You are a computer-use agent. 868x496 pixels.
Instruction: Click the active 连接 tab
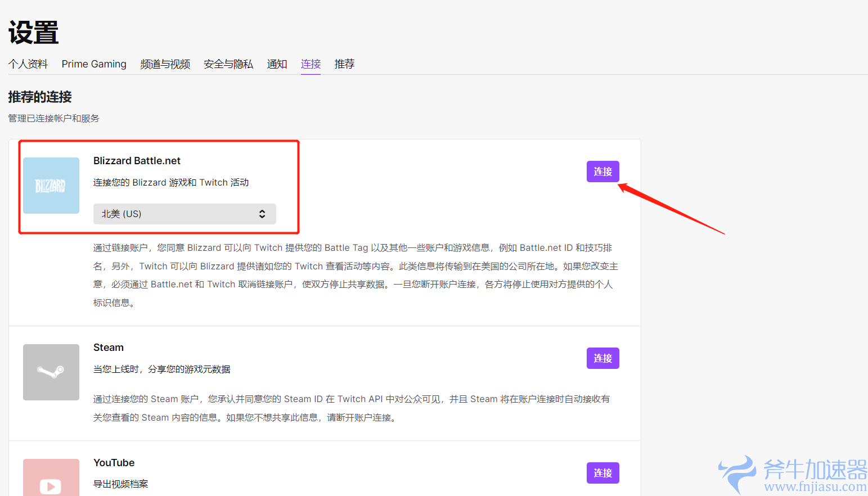(311, 64)
